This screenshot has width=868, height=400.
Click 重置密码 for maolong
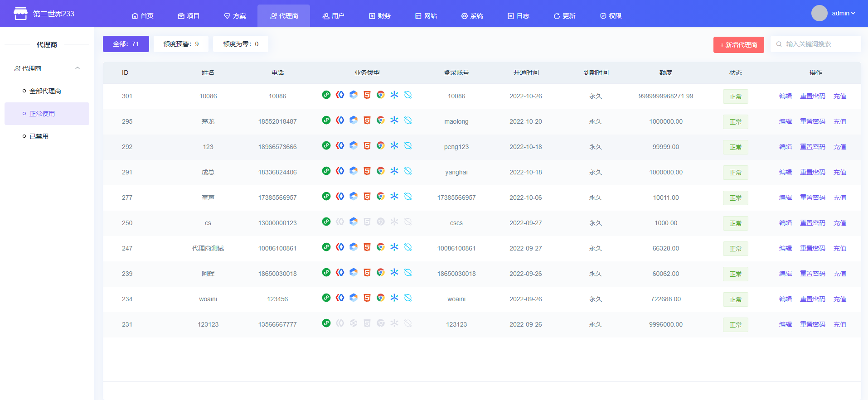tap(813, 121)
